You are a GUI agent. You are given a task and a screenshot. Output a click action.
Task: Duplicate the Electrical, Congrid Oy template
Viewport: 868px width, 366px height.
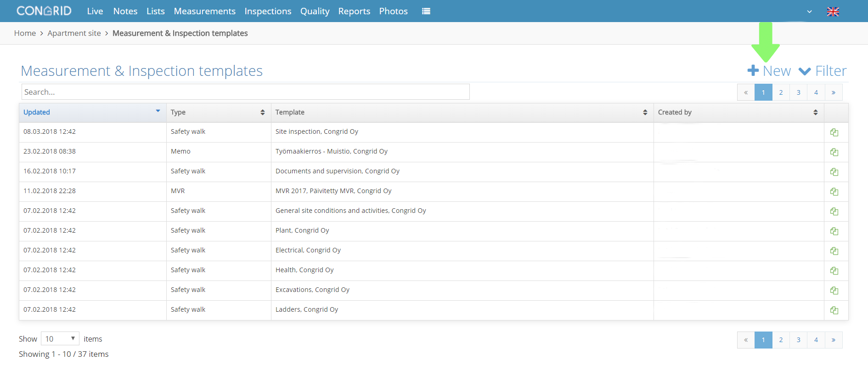point(834,251)
